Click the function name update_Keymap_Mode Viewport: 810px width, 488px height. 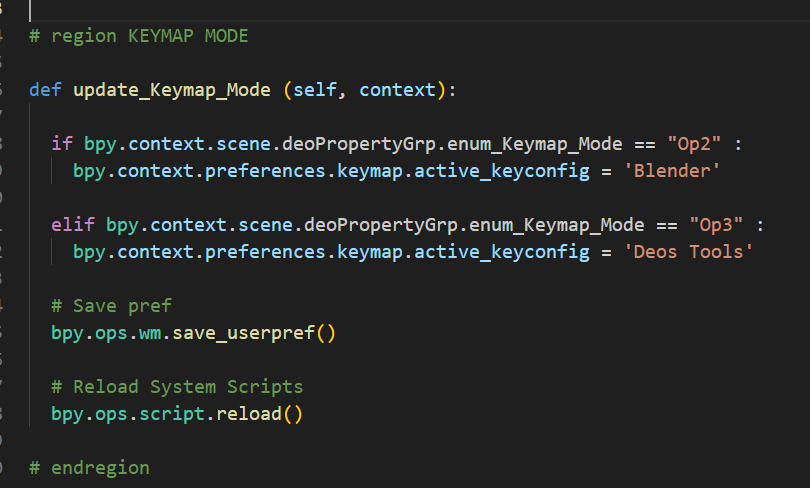(x=172, y=90)
